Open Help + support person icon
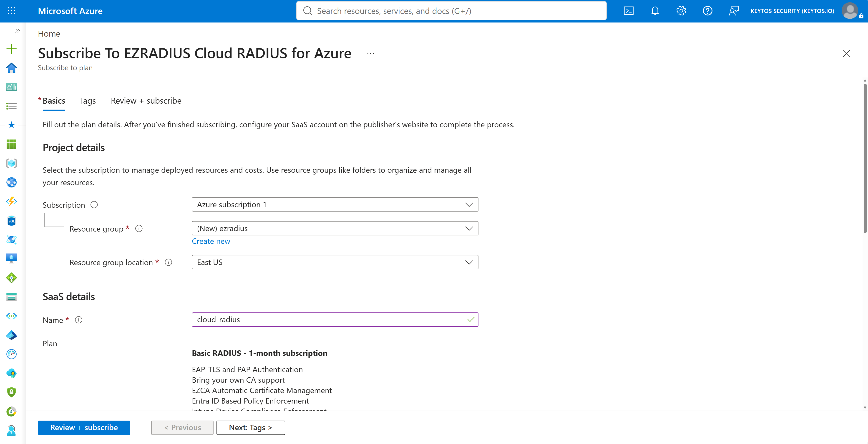The image size is (868, 444). (11, 431)
